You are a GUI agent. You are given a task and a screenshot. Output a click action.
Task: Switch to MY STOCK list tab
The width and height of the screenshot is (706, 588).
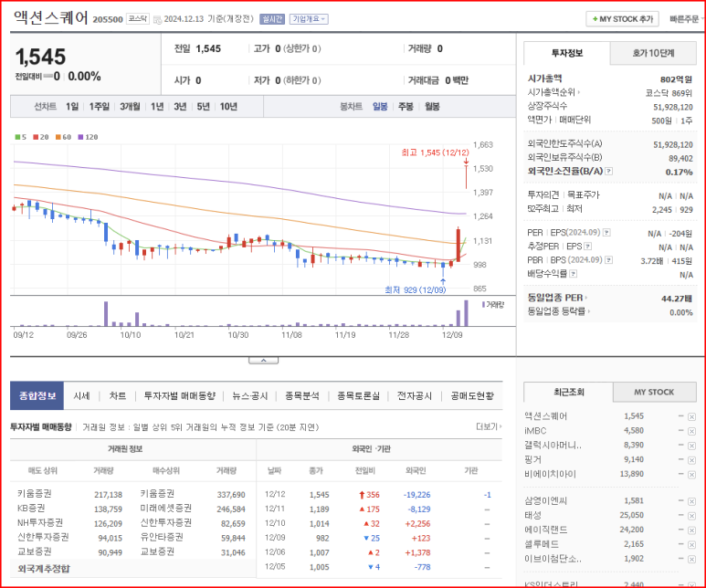(x=654, y=392)
